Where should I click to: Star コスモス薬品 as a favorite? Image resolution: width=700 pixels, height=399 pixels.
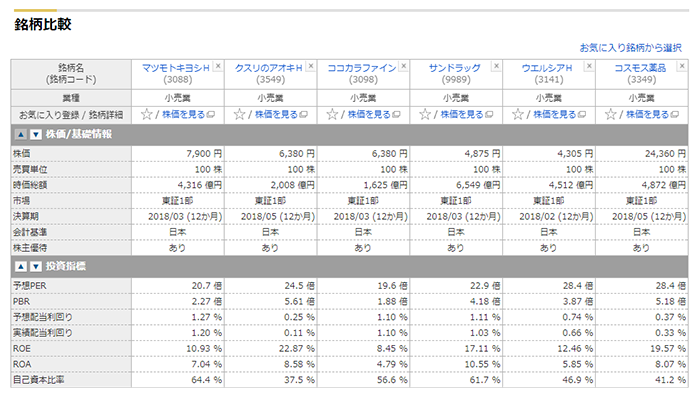tap(610, 115)
